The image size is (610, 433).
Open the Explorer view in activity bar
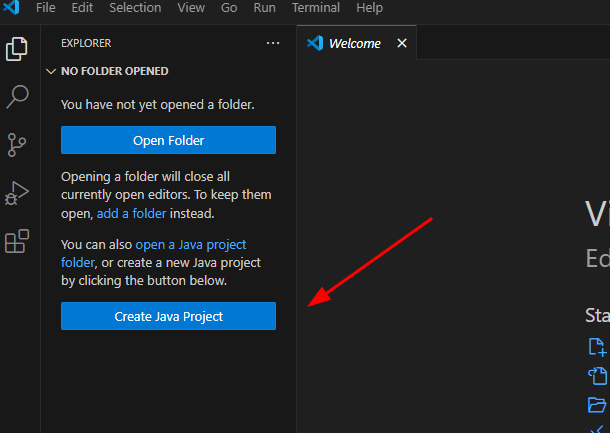point(16,49)
